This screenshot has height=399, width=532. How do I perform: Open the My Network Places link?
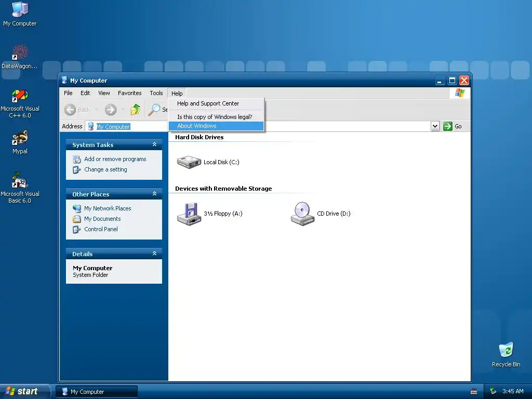108,208
